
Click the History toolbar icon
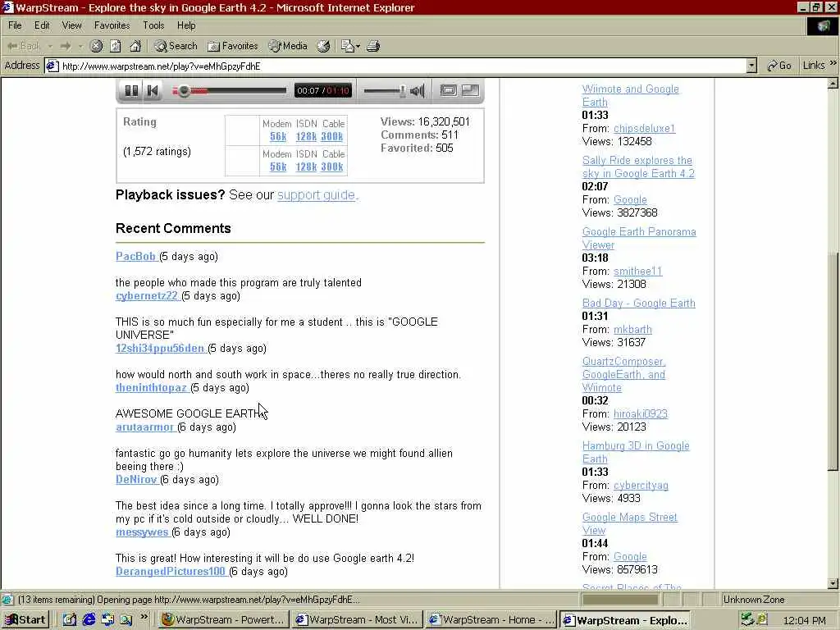[323, 46]
